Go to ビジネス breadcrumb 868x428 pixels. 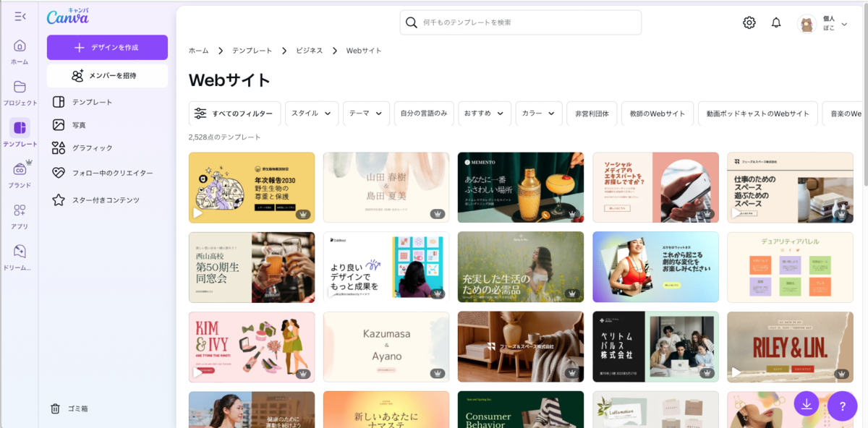pyautogui.click(x=310, y=51)
